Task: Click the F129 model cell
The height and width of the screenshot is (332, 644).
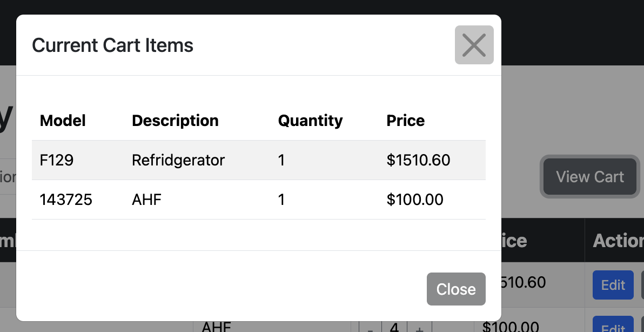Action: tap(57, 160)
